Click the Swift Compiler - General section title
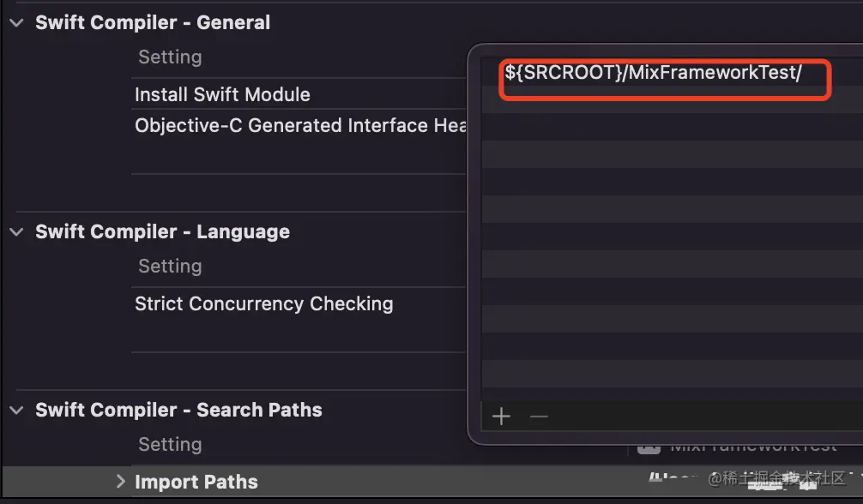The height and width of the screenshot is (504, 863). tap(153, 22)
